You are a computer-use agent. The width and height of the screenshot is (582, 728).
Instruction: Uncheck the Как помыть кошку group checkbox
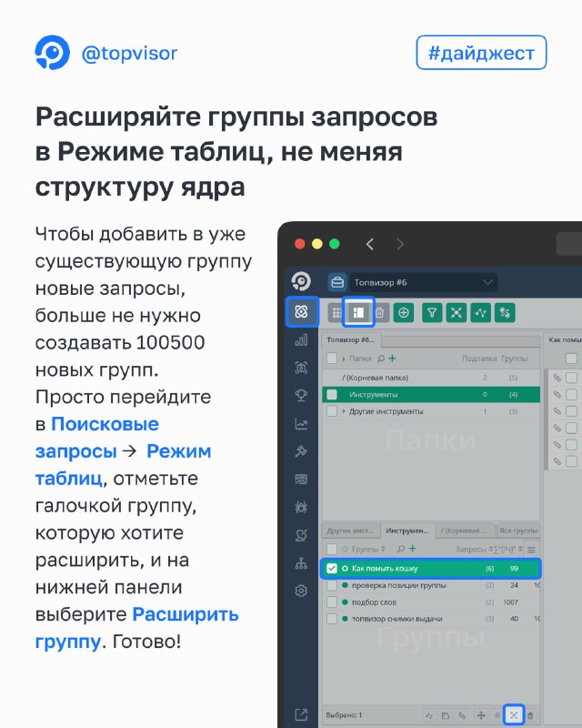(332, 568)
